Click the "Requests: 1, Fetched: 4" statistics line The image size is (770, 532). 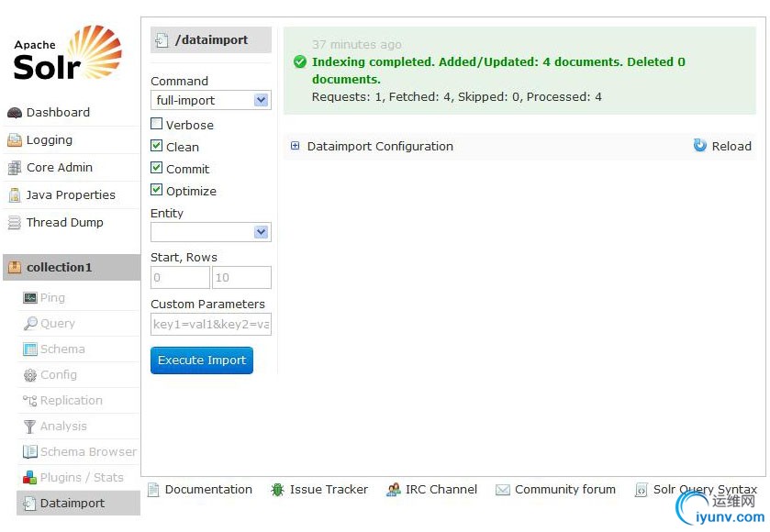point(457,96)
